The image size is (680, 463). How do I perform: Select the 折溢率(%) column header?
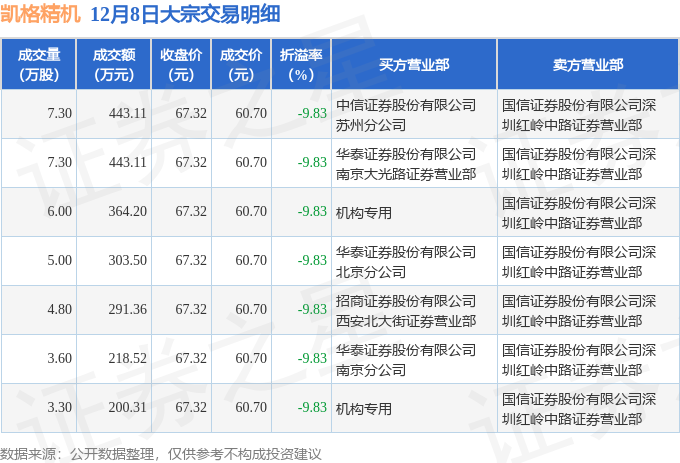(301, 65)
